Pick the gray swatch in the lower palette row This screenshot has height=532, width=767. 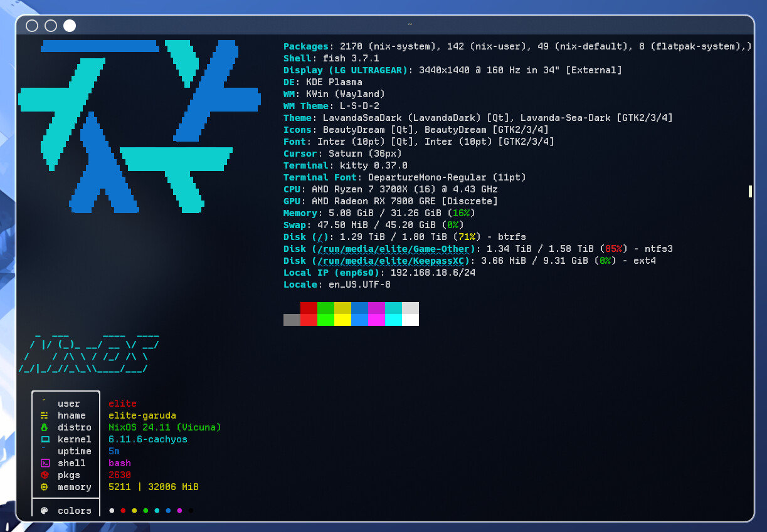(x=292, y=320)
